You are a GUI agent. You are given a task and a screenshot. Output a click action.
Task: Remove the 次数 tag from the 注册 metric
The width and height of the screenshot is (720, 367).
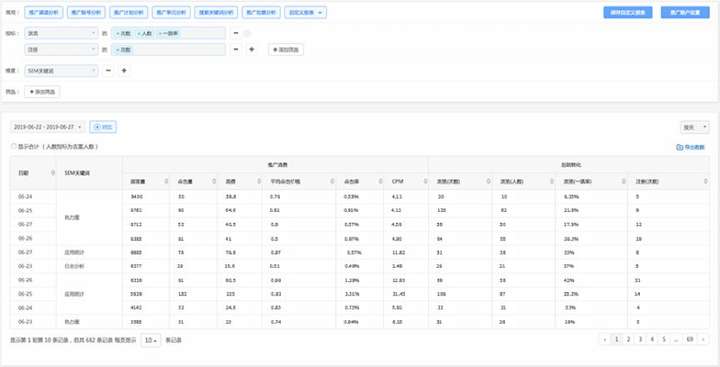click(117, 50)
